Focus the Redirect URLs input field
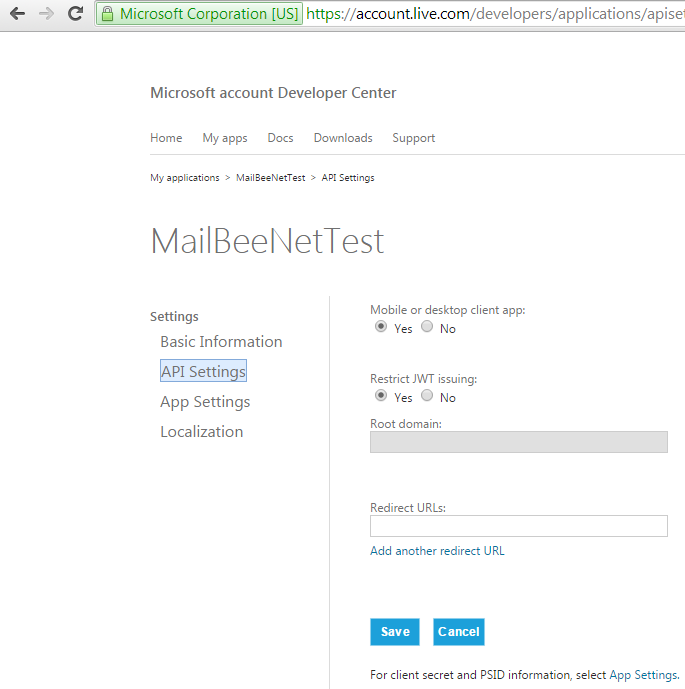 (519, 526)
